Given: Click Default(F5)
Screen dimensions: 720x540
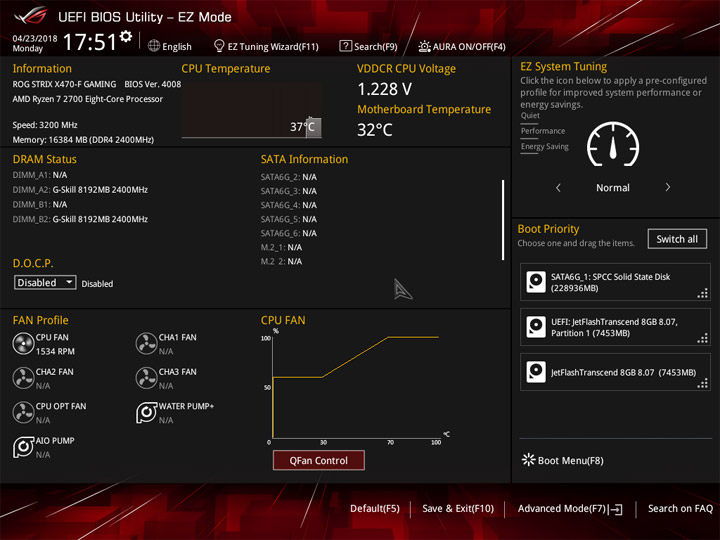Looking at the screenshot, I should [x=375, y=508].
